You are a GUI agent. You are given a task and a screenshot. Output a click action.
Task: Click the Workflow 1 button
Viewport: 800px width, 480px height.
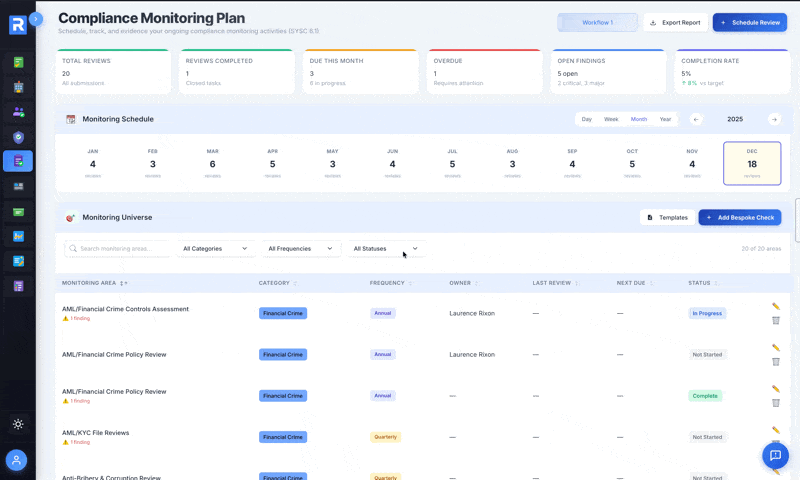597,22
